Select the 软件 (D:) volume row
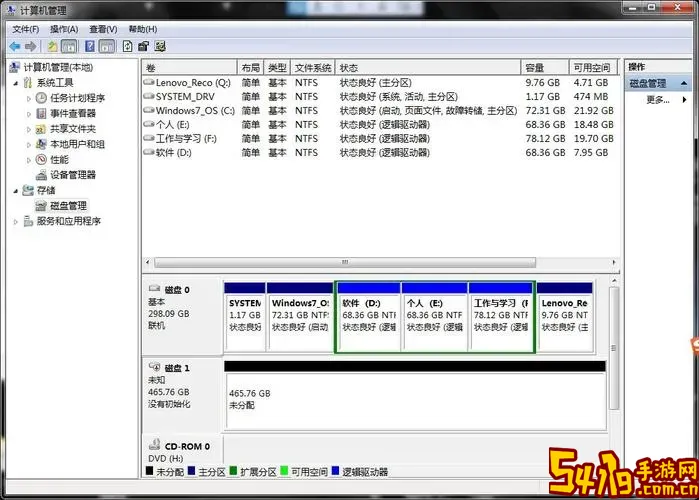This screenshot has height=500, width=699. pos(380,153)
